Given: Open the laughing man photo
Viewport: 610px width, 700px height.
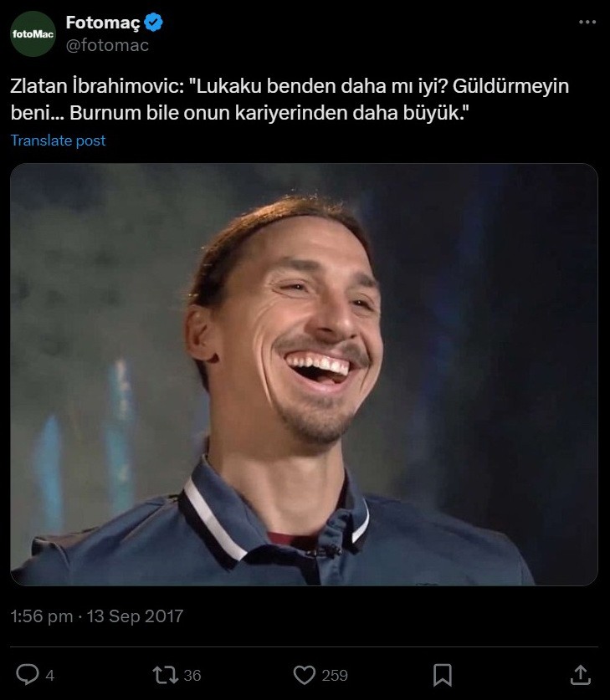Looking at the screenshot, I should [x=304, y=375].
